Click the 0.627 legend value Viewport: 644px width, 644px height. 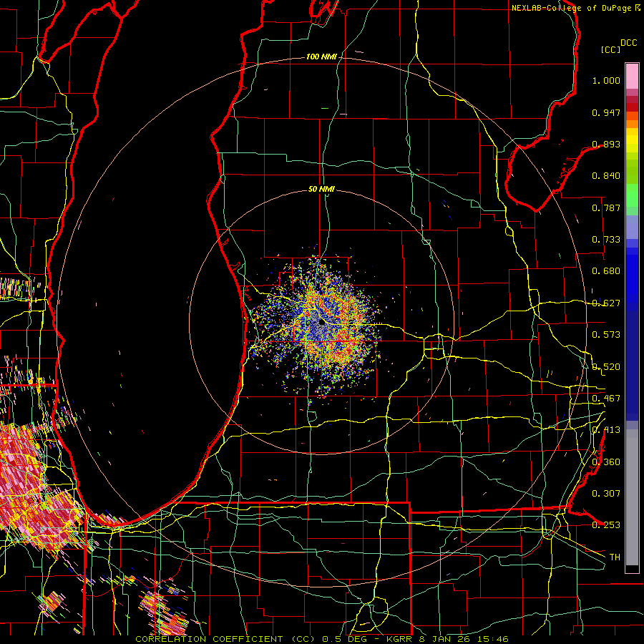(x=606, y=303)
